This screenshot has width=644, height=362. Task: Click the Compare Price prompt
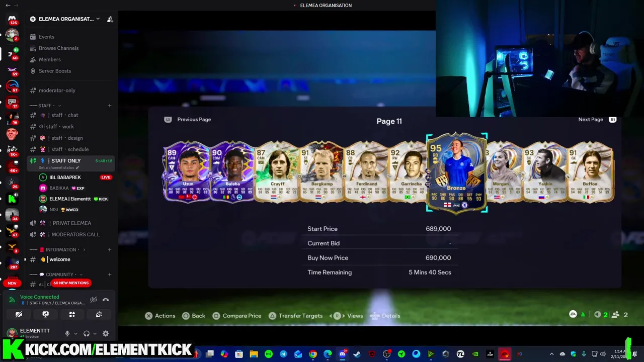(237, 316)
